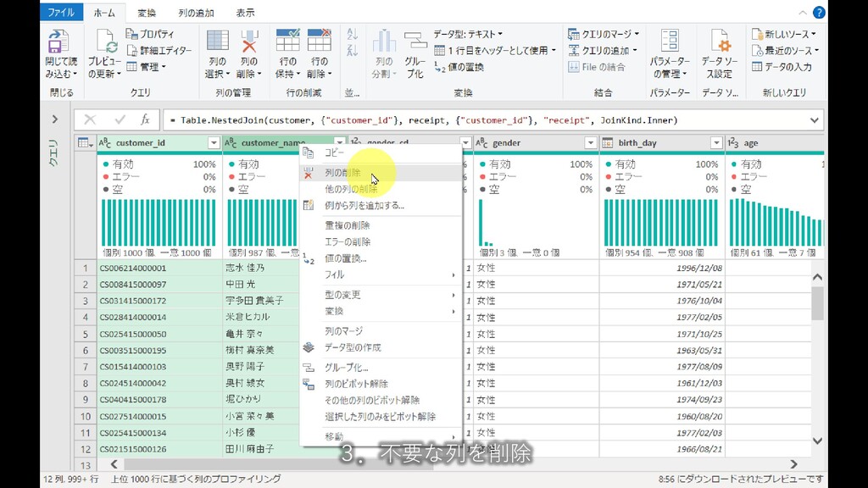Image resolution: width=868 pixels, height=488 pixels.
Task: Choose 重複の削除 from the context menu
Action: pyautogui.click(x=348, y=225)
